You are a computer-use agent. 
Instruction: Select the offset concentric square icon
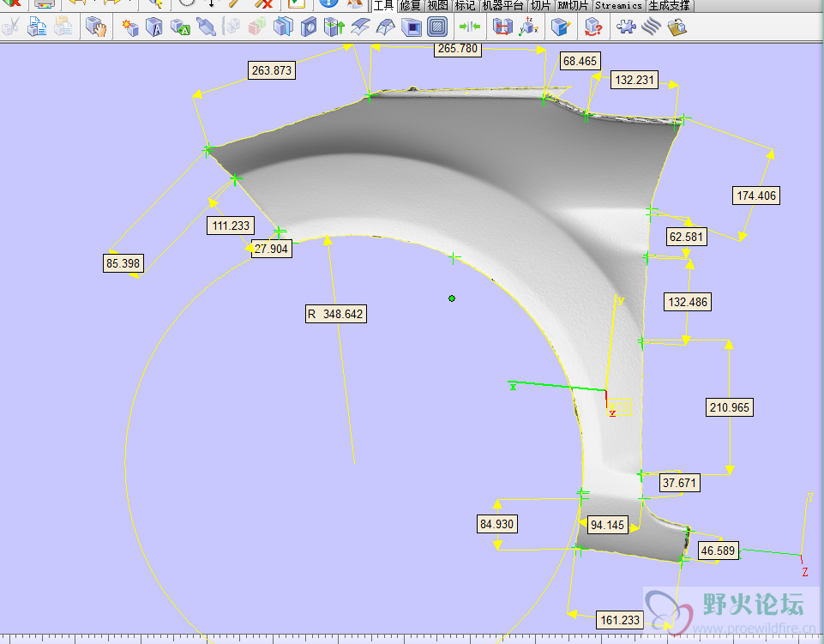click(x=436, y=27)
